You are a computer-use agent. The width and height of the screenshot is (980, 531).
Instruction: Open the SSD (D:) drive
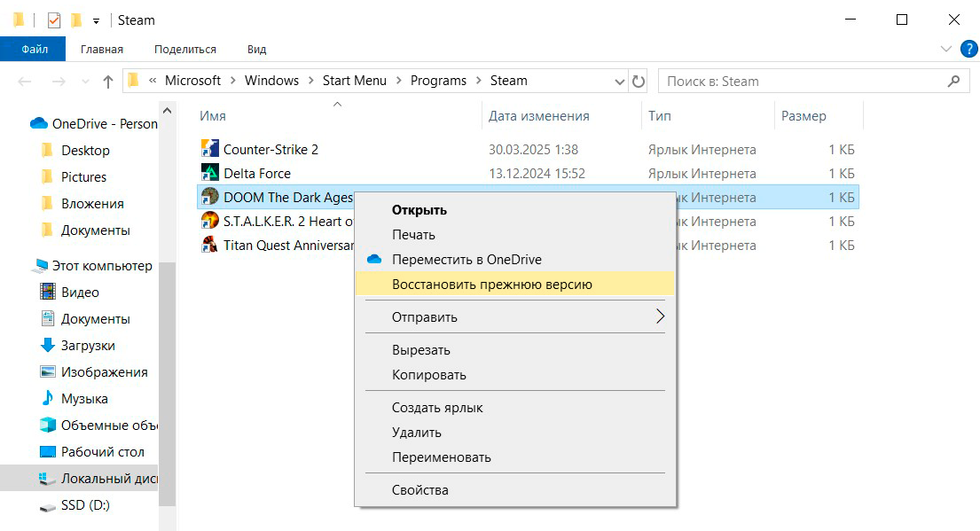[85, 505]
